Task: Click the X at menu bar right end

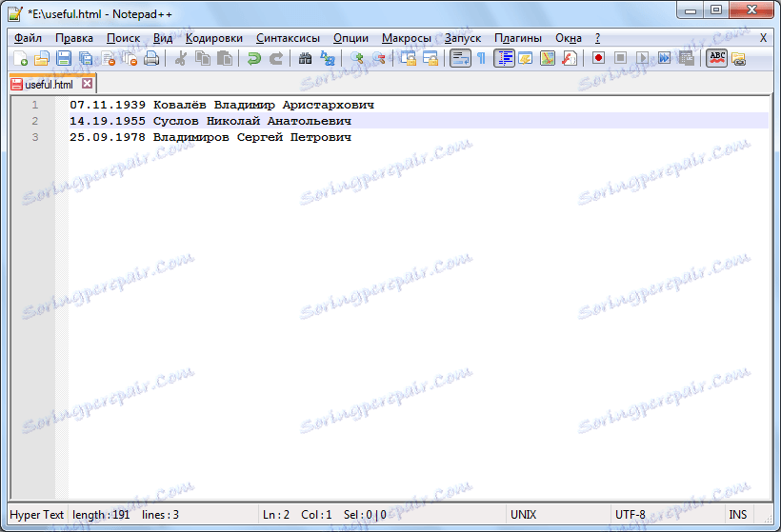Action: point(763,38)
